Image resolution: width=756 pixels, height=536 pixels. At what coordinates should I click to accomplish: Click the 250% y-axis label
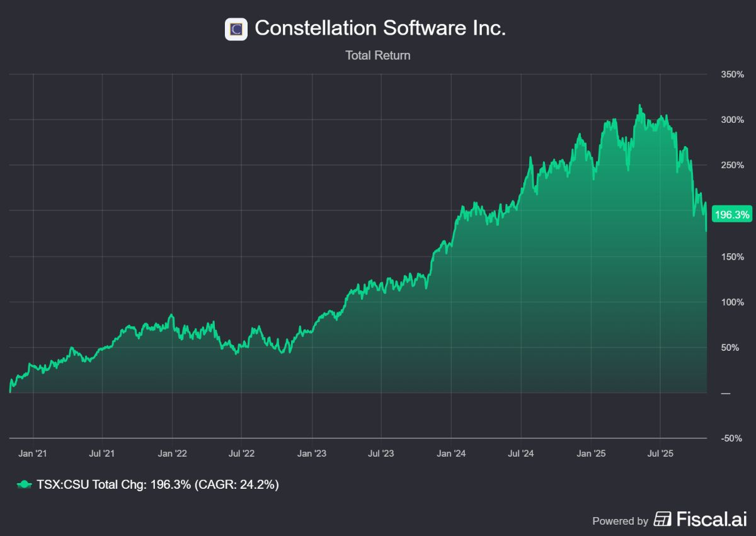click(x=732, y=166)
